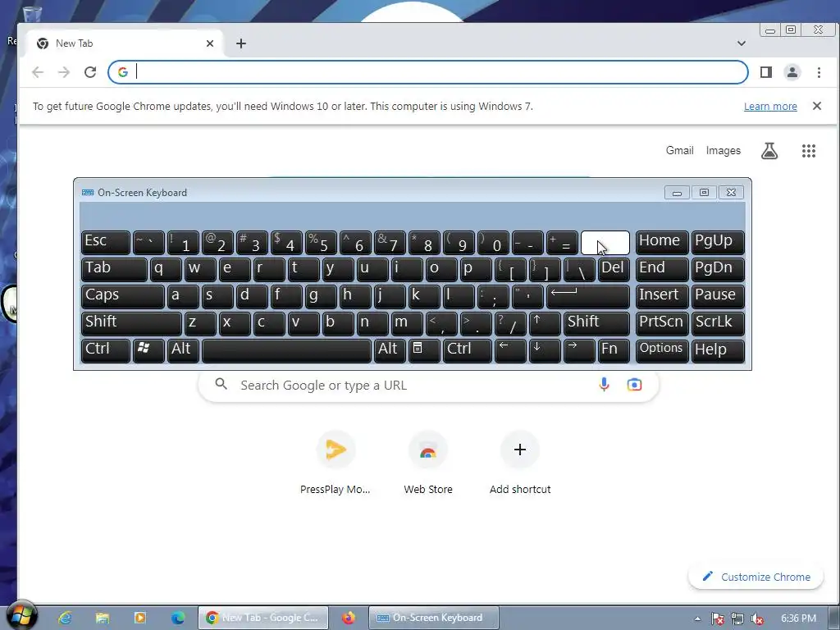Click the space bar key
The height and width of the screenshot is (630, 840).
pos(286,349)
